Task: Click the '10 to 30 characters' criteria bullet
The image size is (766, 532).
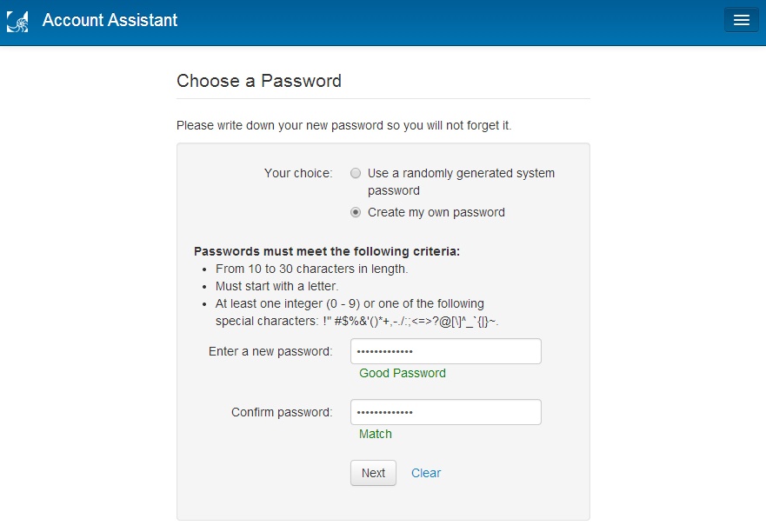Action: pos(311,269)
